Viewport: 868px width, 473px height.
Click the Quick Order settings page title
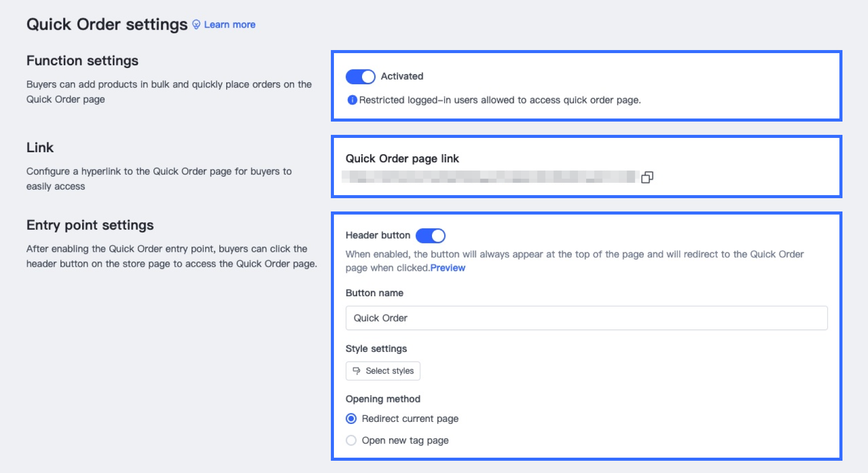tap(107, 25)
